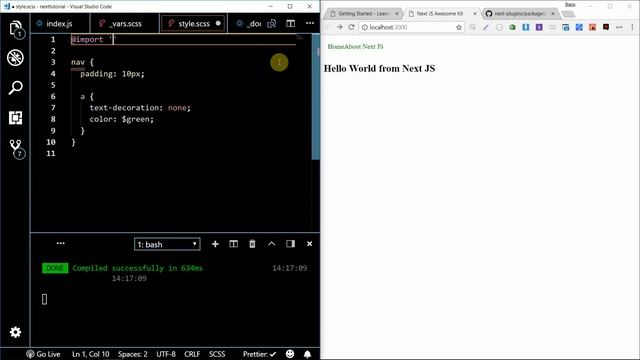The width and height of the screenshot is (640, 360).
Task: Bookmark this page with star icon
Action: [x=459, y=27]
